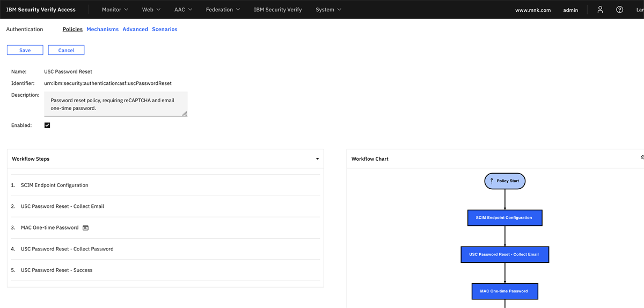The width and height of the screenshot is (644, 308).
Task: Click the Policy Start node in the chart
Action: [504, 181]
